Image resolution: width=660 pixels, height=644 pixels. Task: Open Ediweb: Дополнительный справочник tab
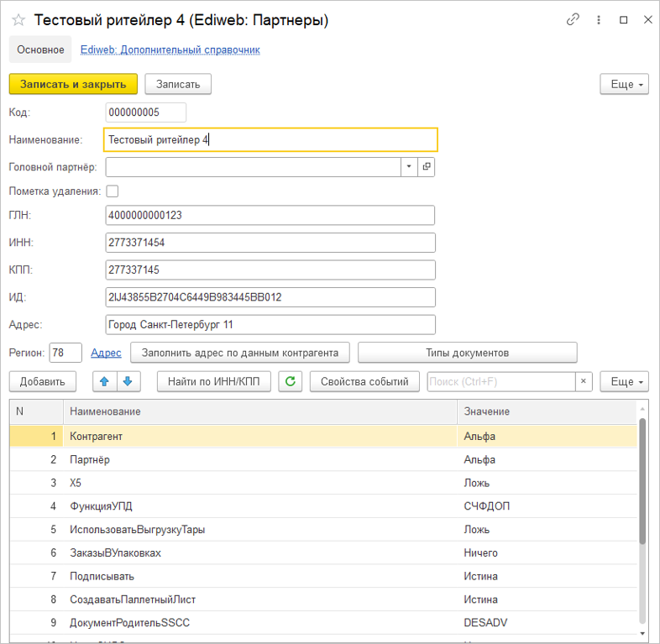tap(170, 50)
